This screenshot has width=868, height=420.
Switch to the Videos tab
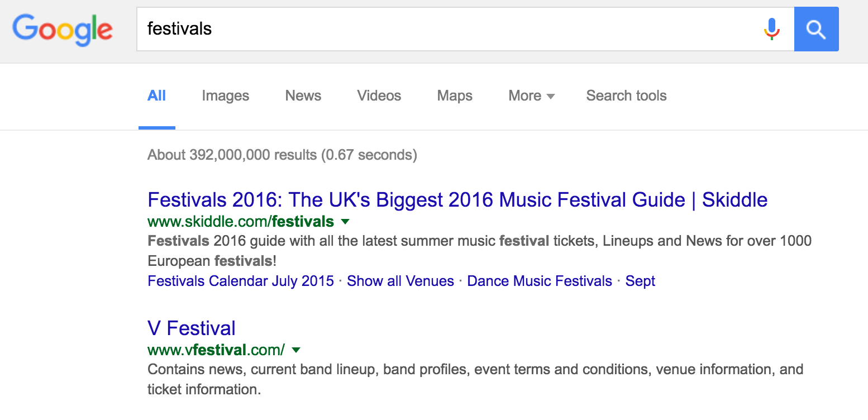[x=379, y=96]
